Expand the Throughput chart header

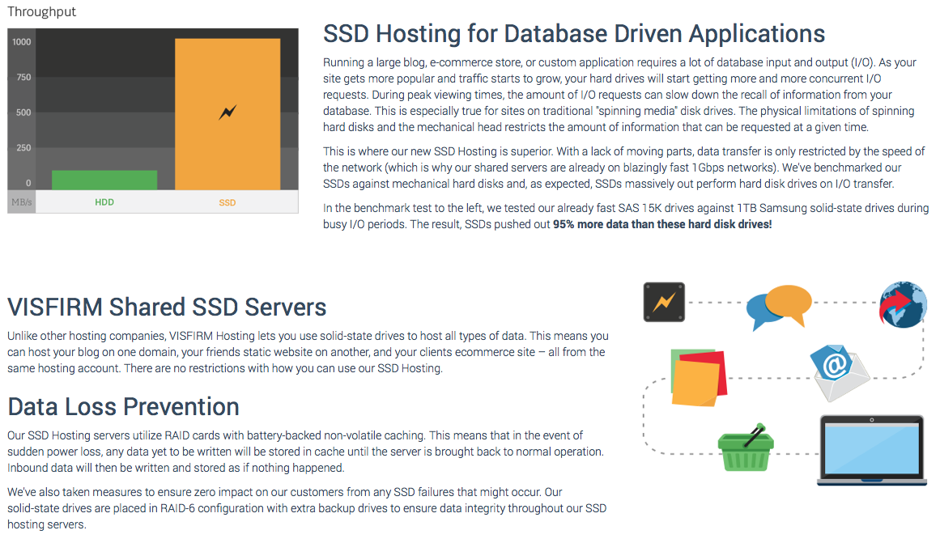point(41,11)
